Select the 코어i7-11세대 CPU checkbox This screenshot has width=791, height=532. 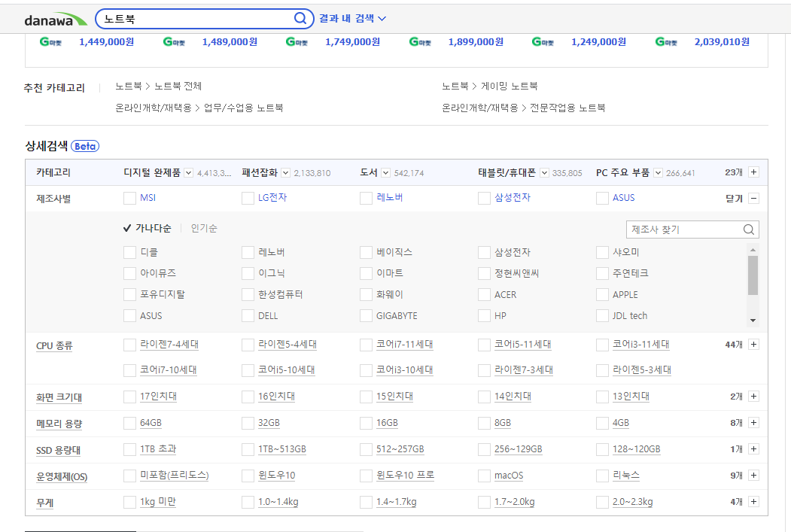(x=367, y=345)
